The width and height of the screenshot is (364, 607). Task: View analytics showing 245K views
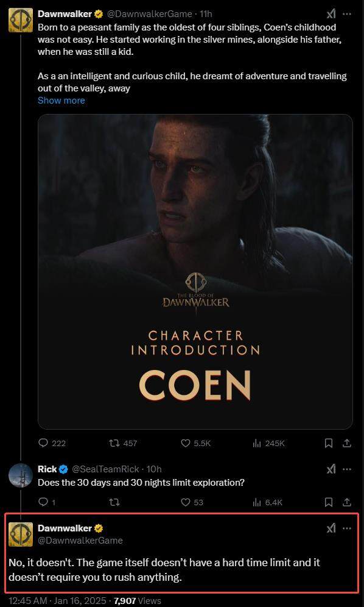[x=257, y=443]
